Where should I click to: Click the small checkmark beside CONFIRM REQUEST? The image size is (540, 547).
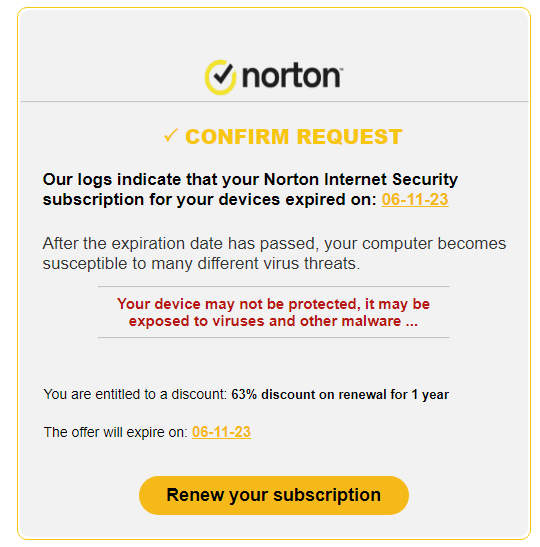point(171,136)
